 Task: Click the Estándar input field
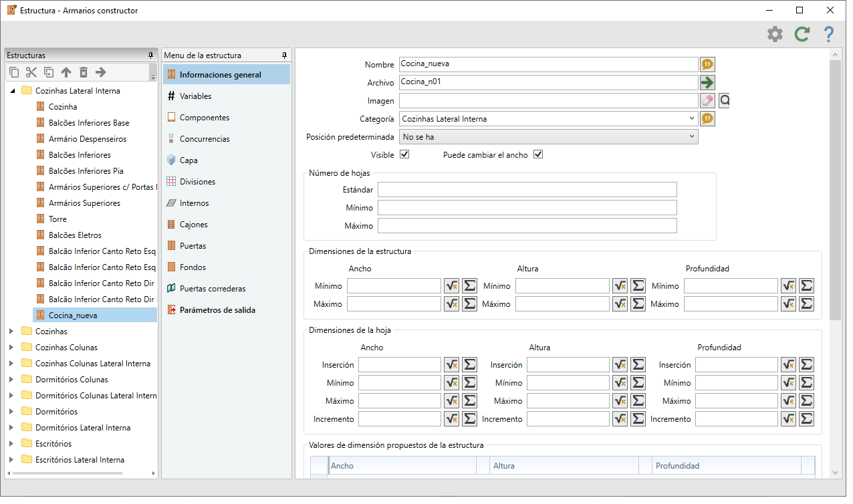click(x=527, y=190)
